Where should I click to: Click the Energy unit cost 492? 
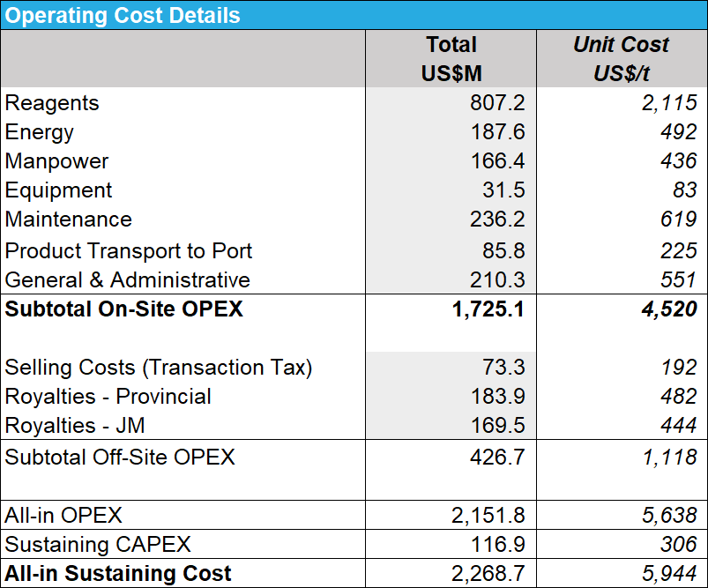[678, 132]
